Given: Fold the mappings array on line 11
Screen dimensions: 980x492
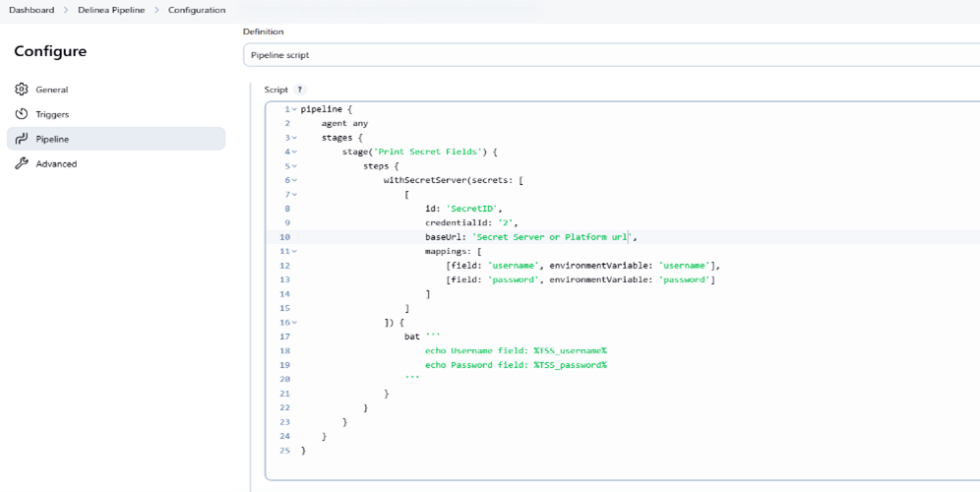Looking at the screenshot, I should pyautogui.click(x=294, y=251).
